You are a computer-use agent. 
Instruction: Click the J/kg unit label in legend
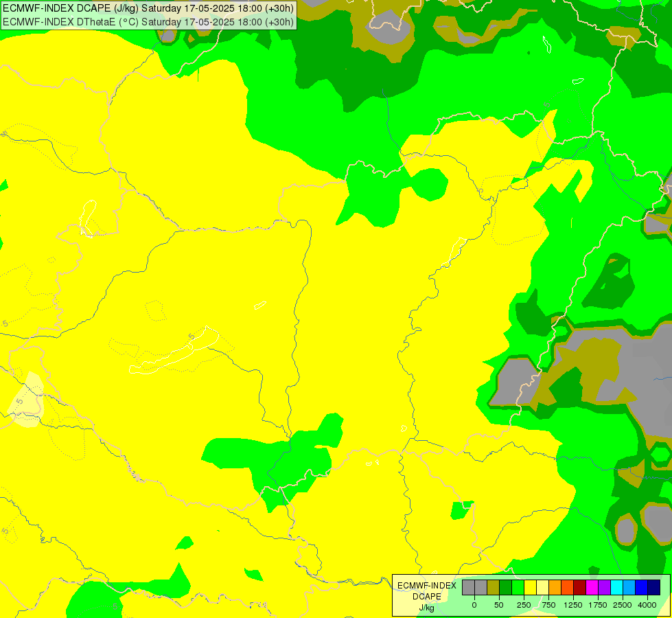[427, 608]
